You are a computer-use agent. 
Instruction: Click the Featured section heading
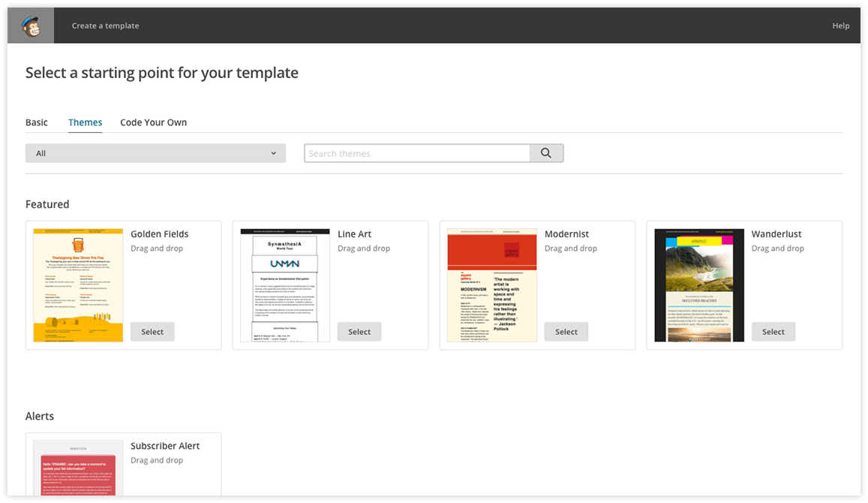coord(47,204)
